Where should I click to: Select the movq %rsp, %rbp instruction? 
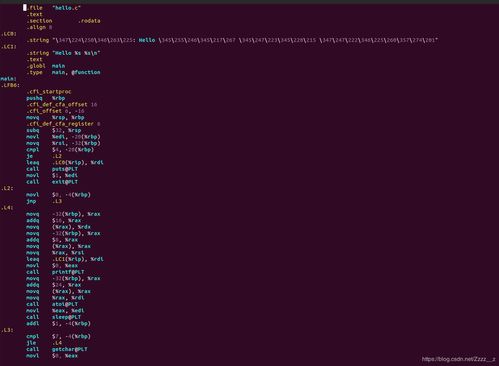click(55, 117)
